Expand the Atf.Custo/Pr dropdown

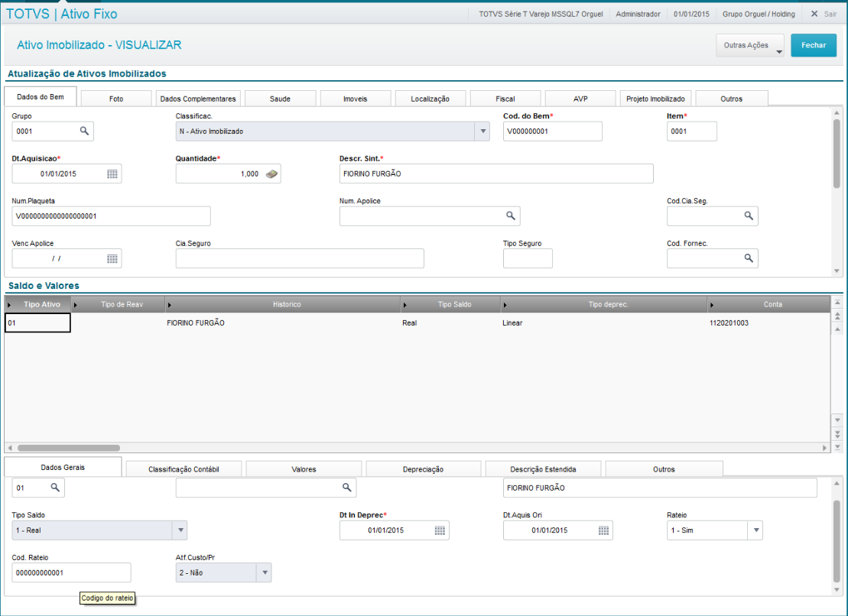265,572
